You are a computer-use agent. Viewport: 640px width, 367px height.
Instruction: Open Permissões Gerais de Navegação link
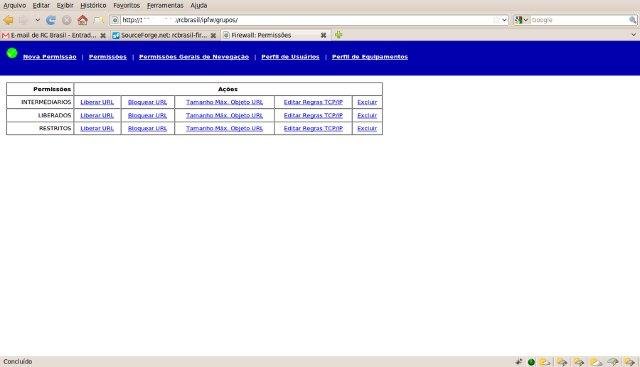coord(194,57)
